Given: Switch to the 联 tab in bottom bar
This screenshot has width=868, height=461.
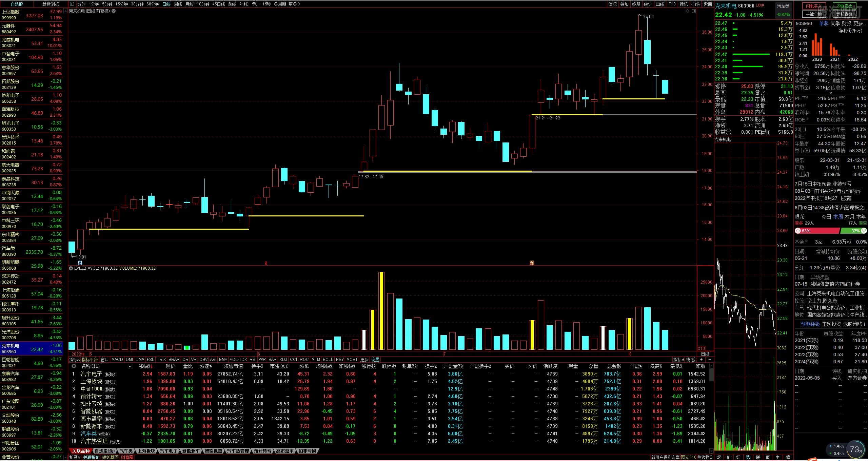Looking at the screenshot, I should [758, 457].
